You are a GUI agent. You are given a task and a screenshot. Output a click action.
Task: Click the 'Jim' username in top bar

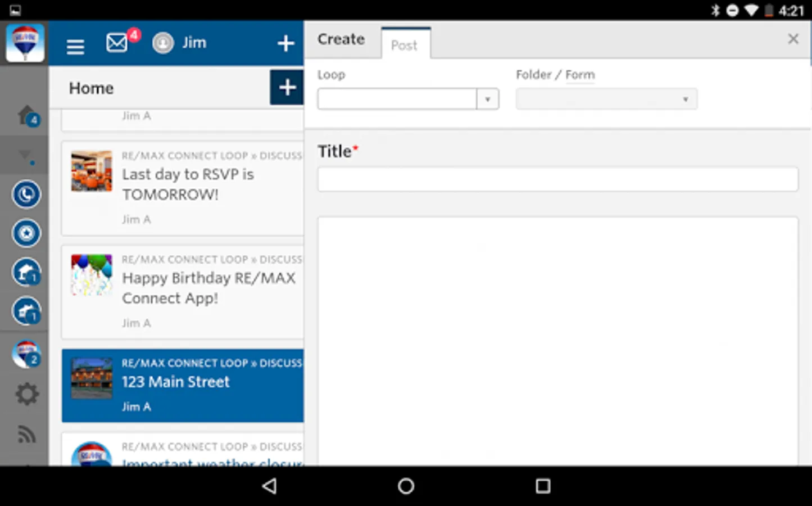pyautogui.click(x=194, y=43)
